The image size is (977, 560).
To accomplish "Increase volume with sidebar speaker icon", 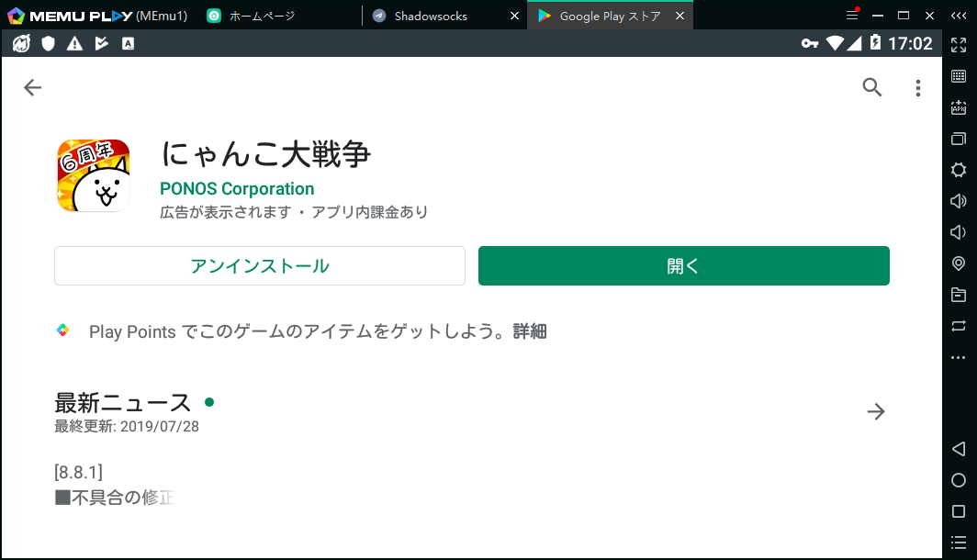I will pos(959,201).
